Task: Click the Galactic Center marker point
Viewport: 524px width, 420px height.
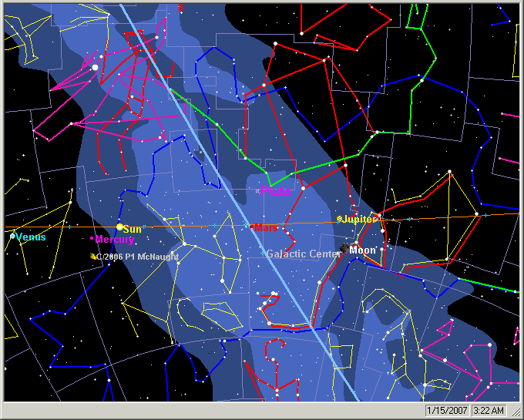Action: point(263,253)
